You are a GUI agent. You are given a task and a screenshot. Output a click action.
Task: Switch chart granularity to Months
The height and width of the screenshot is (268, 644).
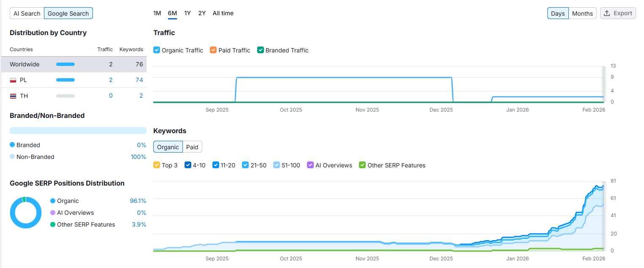coord(582,13)
